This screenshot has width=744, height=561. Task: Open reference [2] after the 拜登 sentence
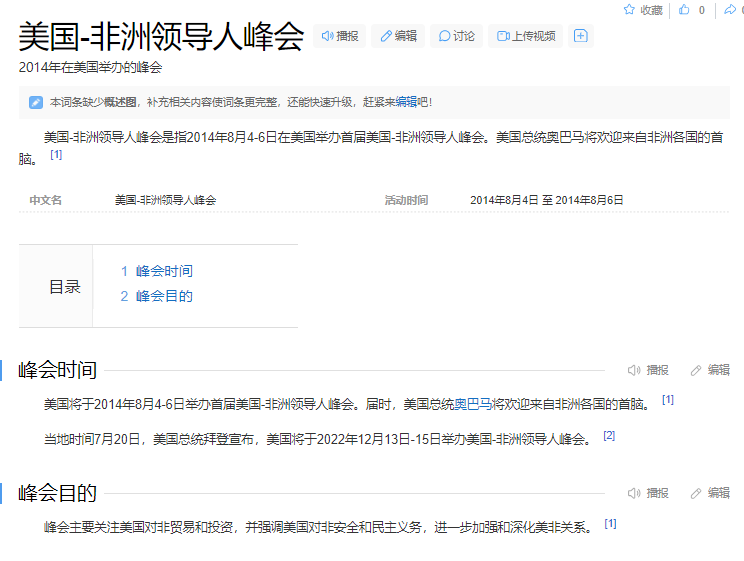click(609, 436)
